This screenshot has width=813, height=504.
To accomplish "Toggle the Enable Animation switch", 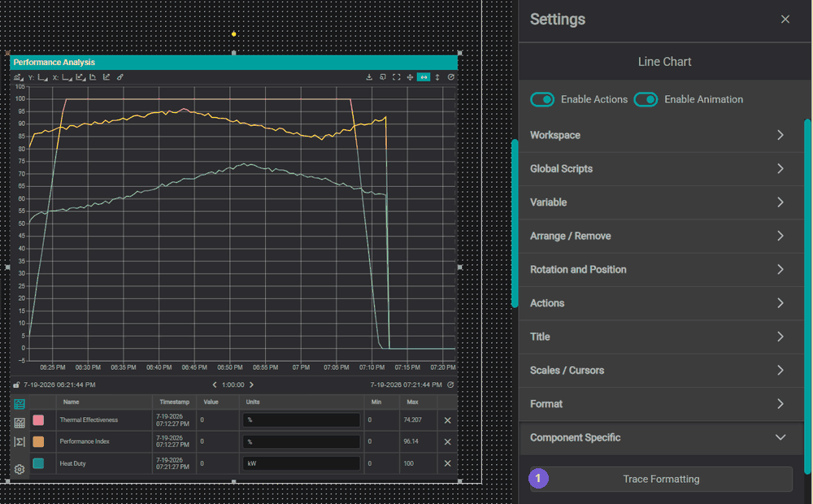I will coord(646,99).
